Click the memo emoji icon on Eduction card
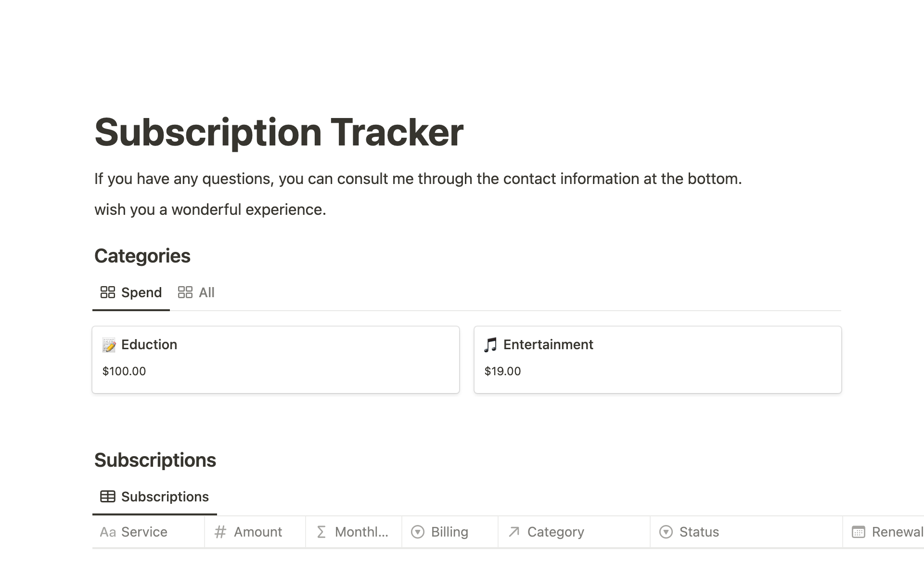 tap(109, 345)
